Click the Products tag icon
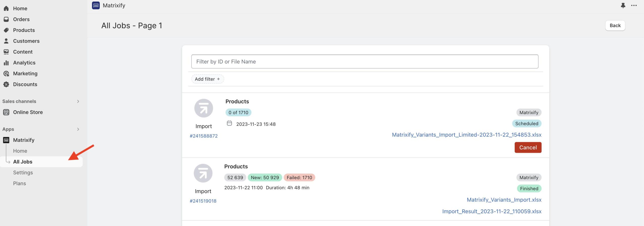The width and height of the screenshot is (644, 226). coord(6,30)
